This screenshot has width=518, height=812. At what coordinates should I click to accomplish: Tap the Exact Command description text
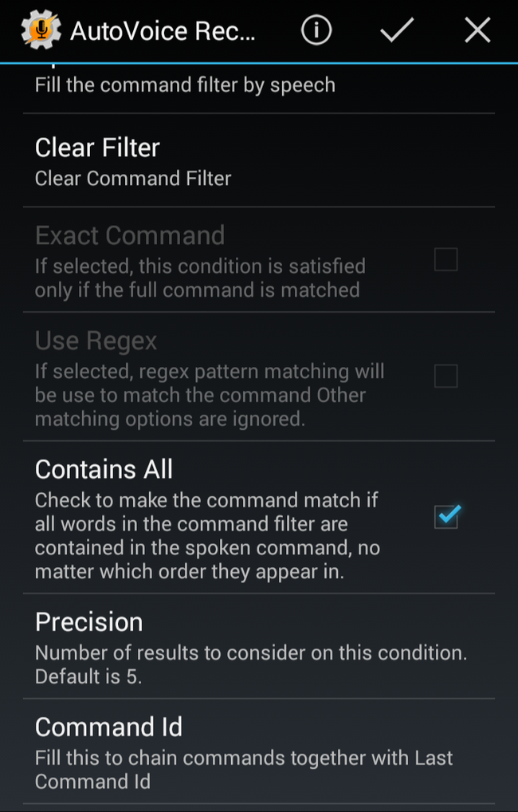click(199, 277)
